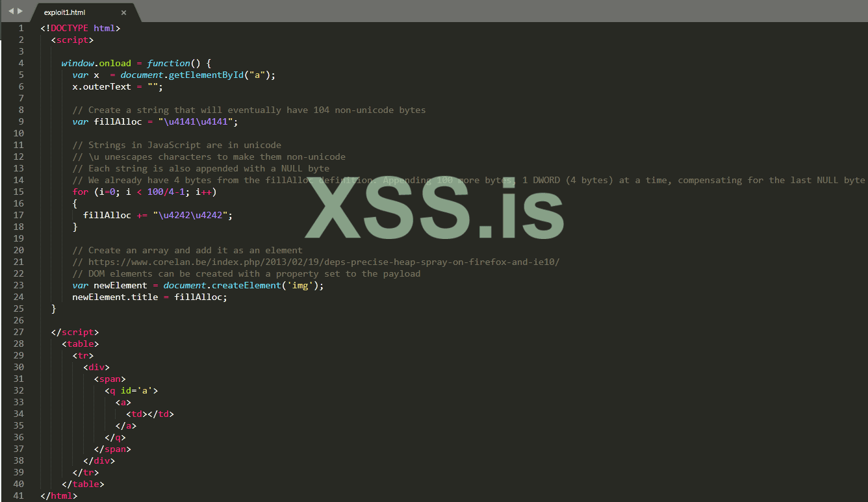Click line number 23 in gutter

18,285
